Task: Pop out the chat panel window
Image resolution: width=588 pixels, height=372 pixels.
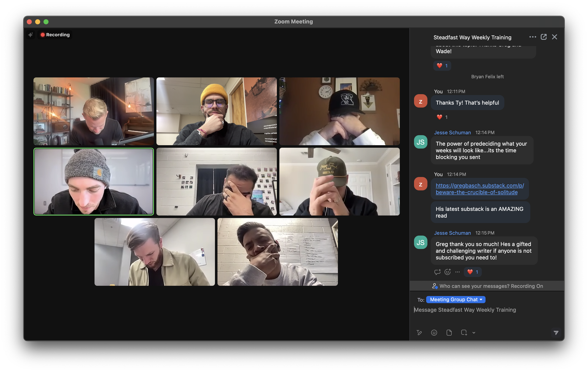Action: [544, 37]
